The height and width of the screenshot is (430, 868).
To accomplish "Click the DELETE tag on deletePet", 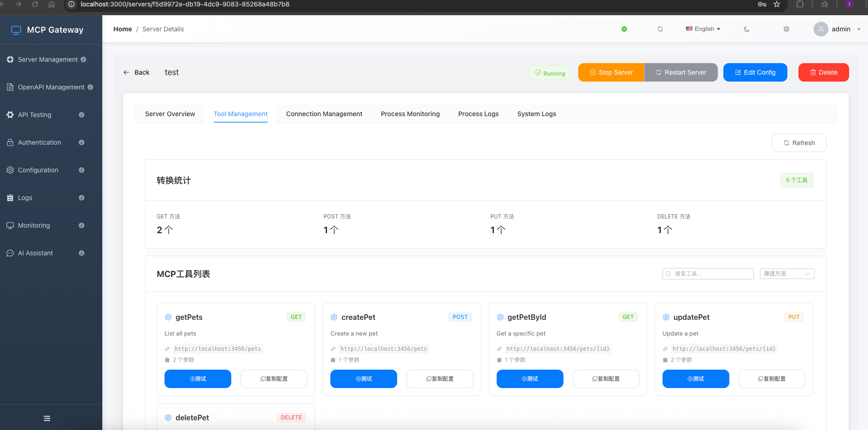I will click(x=291, y=418).
